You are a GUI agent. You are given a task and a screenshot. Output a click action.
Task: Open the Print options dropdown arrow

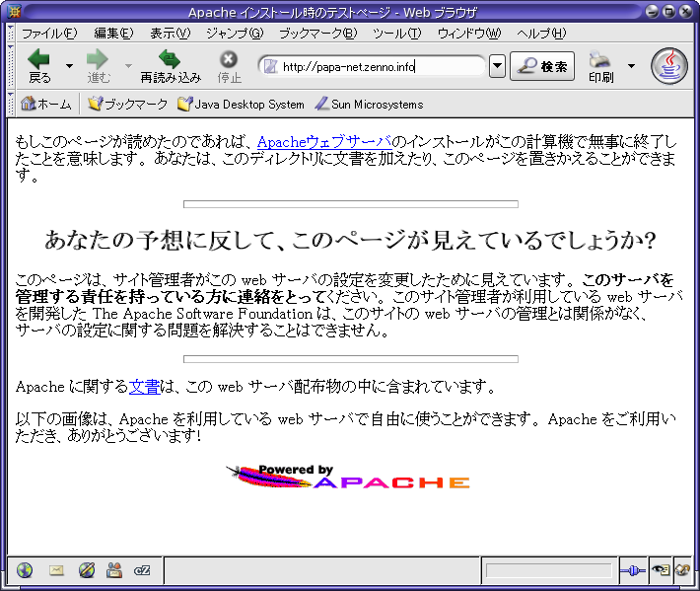click(x=631, y=66)
